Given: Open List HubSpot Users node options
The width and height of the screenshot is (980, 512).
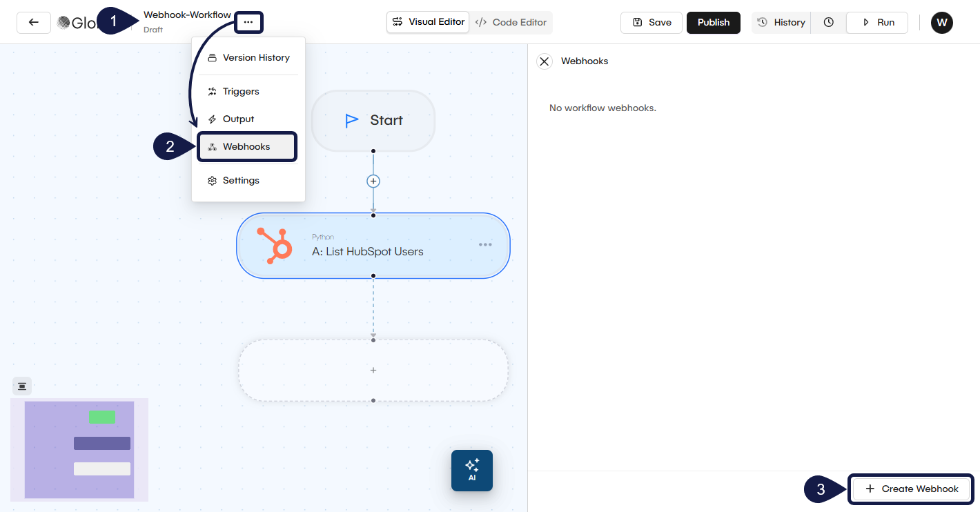Looking at the screenshot, I should click(x=485, y=244).
